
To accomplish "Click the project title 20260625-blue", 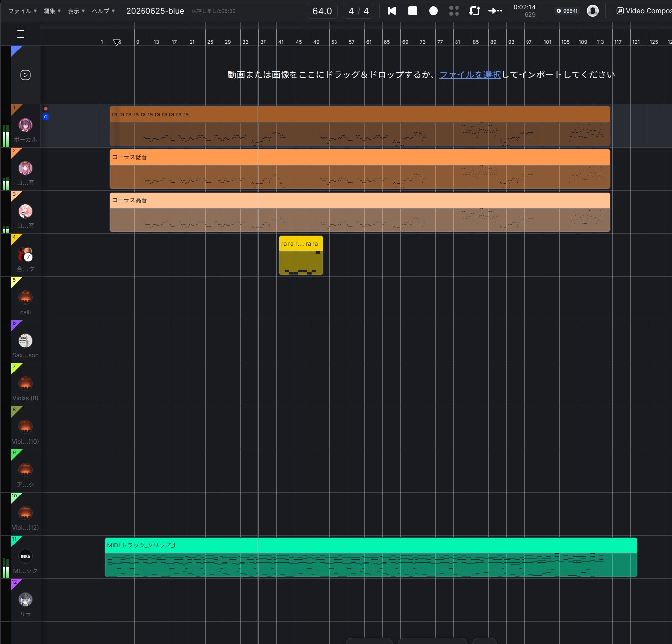I will point(155,11).
